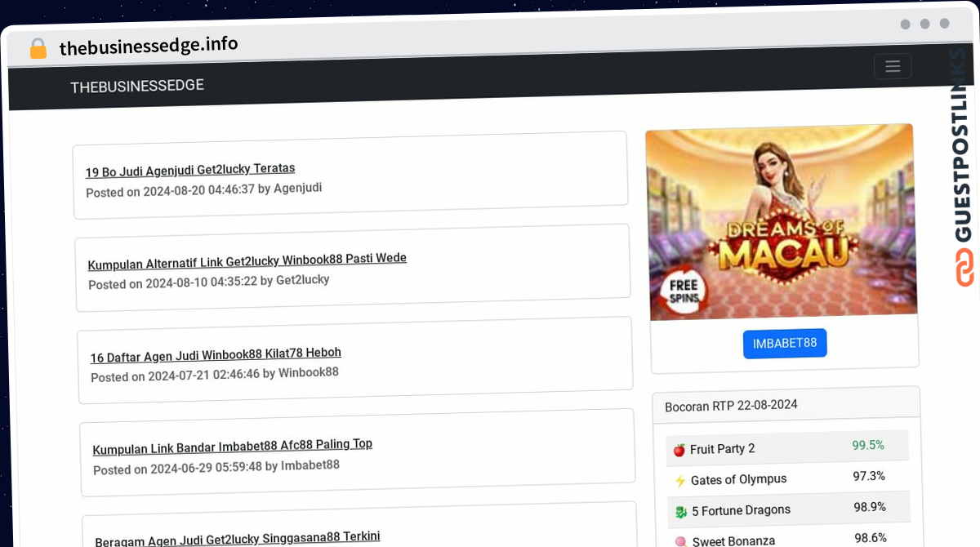The image size is (980, 547).
Task: Click the dragon icon beside 5 Fortune Dragons
Action: (680, 511)
